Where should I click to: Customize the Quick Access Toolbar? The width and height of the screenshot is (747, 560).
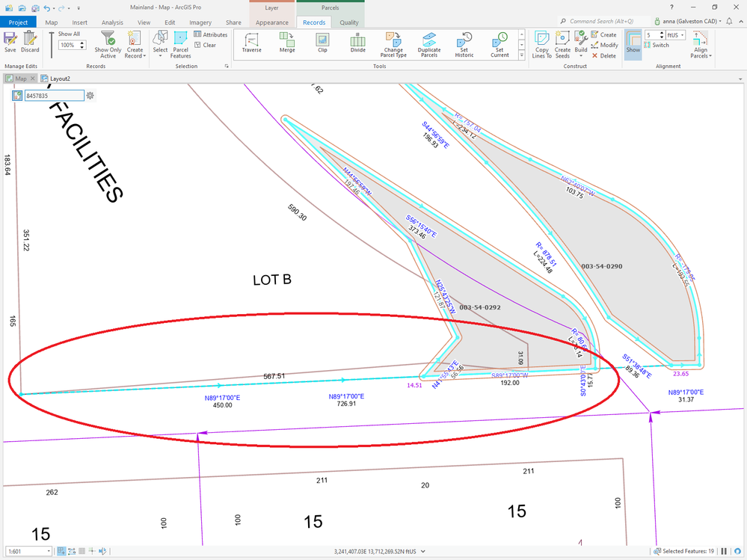(79, 8)
